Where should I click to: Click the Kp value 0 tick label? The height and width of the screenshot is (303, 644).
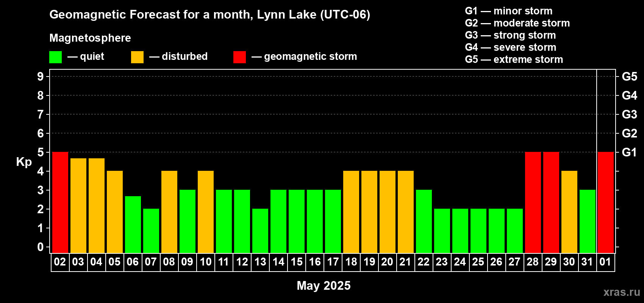(x=41, y=247)
